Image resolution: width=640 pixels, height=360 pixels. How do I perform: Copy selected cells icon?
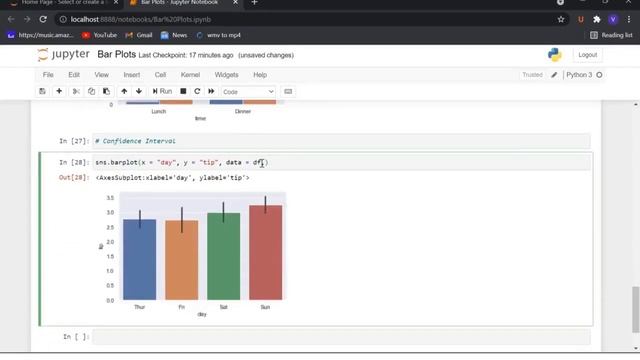click(91, 91)
